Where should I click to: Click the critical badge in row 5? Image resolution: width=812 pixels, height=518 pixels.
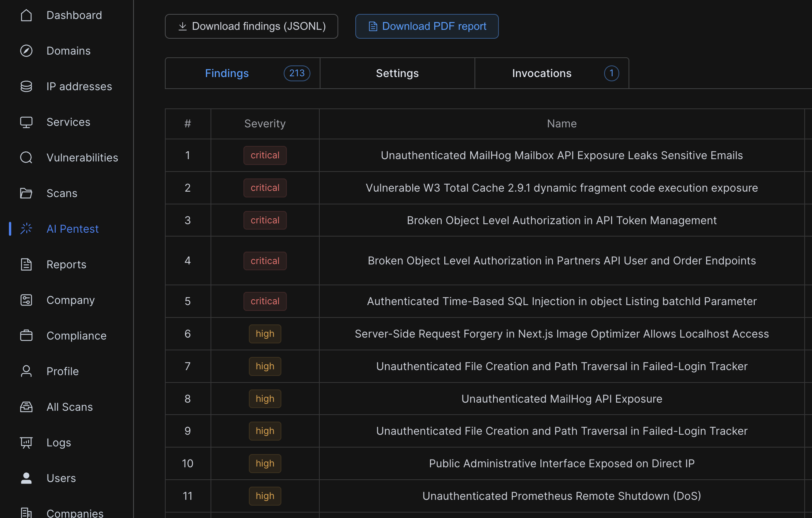tap(265, 301)
